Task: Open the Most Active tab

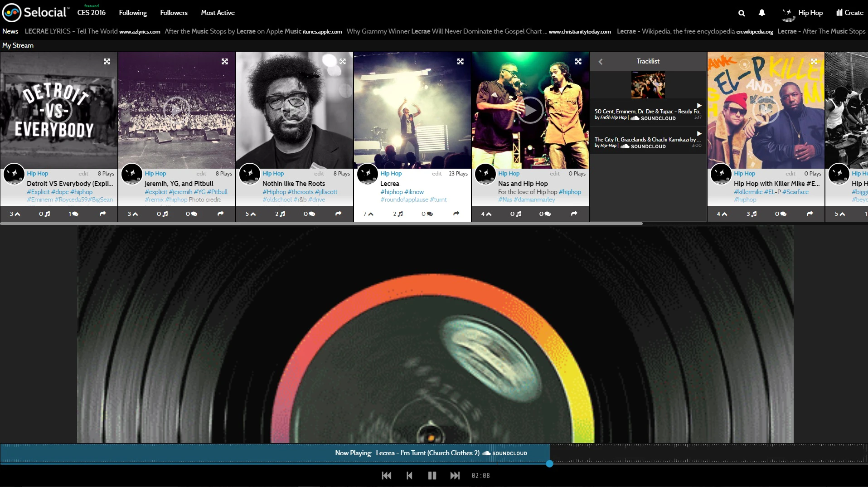Action: pos(218,13)
